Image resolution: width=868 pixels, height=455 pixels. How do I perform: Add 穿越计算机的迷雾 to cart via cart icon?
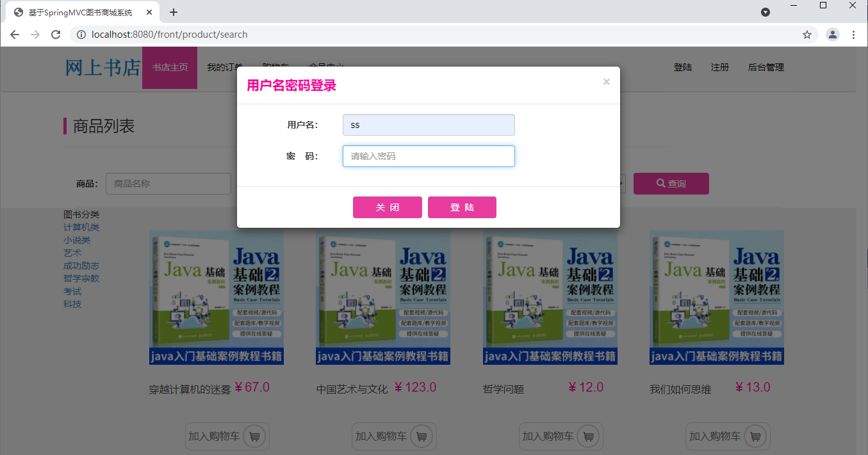[255, 436]
